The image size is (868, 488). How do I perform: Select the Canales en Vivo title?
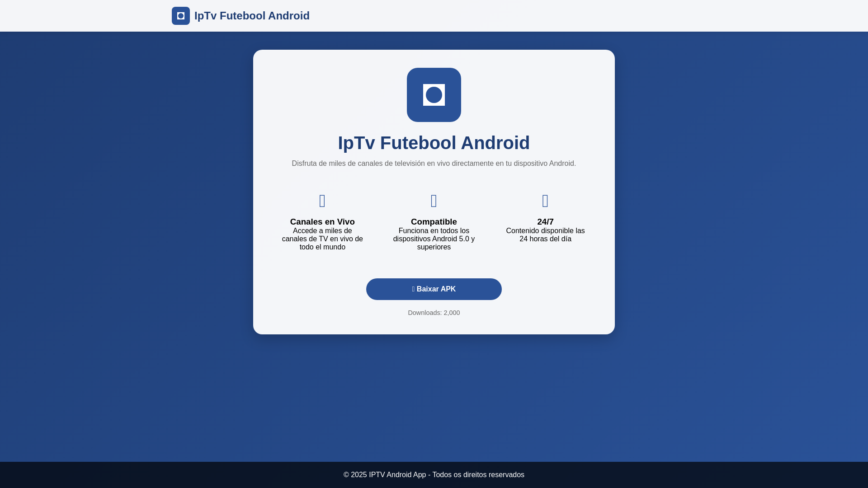point(322,222)
